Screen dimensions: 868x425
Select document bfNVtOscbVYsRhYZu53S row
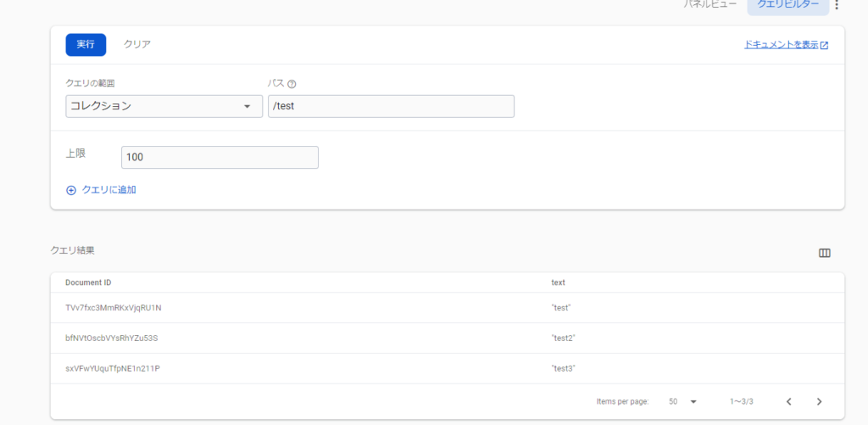pos(111,338)
